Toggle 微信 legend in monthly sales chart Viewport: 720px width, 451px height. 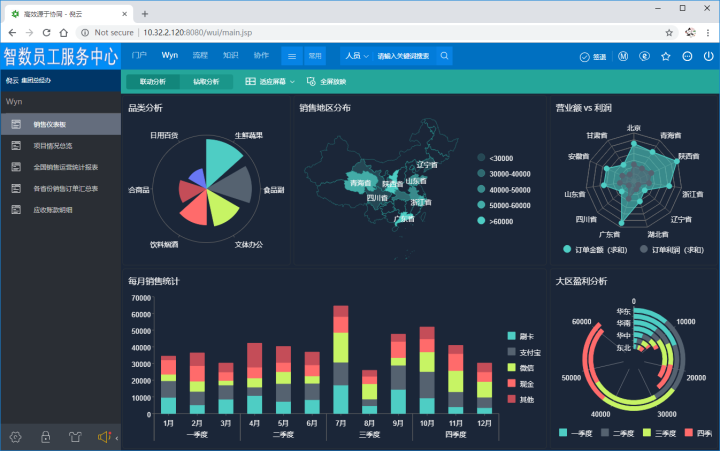[521, 368]
